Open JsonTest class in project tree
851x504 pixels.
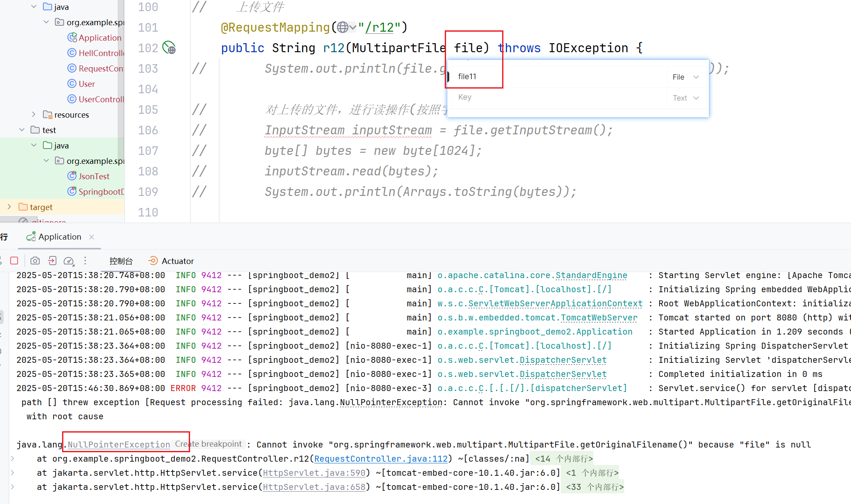click(x=94, y=176)
